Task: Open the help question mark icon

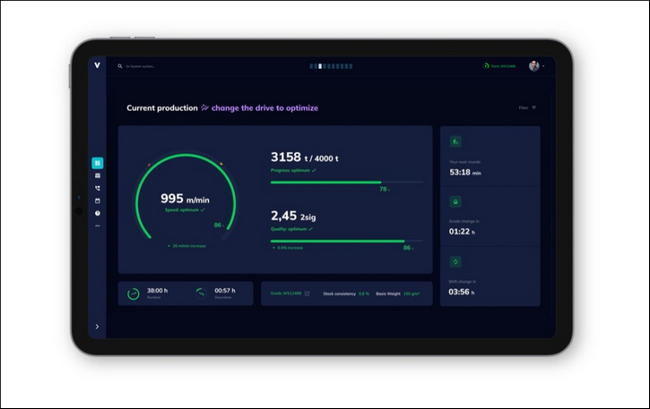Action: (97, 213)
